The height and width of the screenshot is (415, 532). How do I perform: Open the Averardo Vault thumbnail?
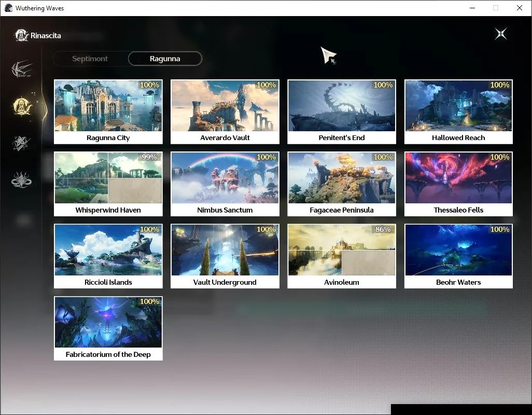(225, 105)
